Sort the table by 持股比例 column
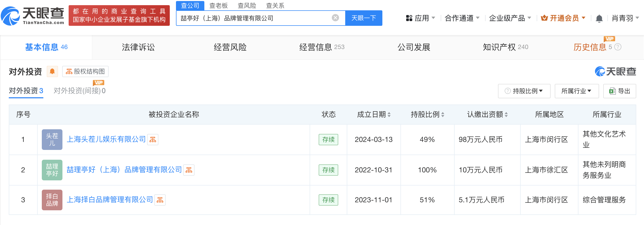This screenshot has height=225, width=644. tap(443, 115)
